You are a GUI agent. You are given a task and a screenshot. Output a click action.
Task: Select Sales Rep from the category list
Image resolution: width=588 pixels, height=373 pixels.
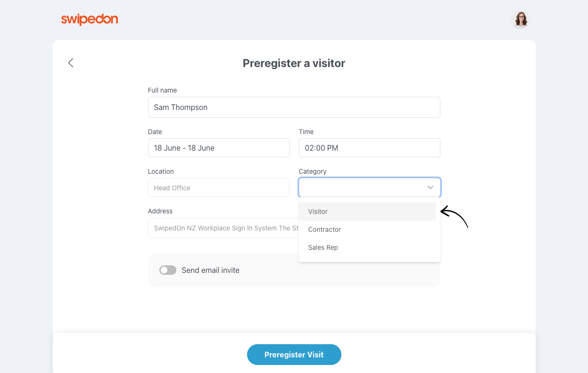pos(323,247)
